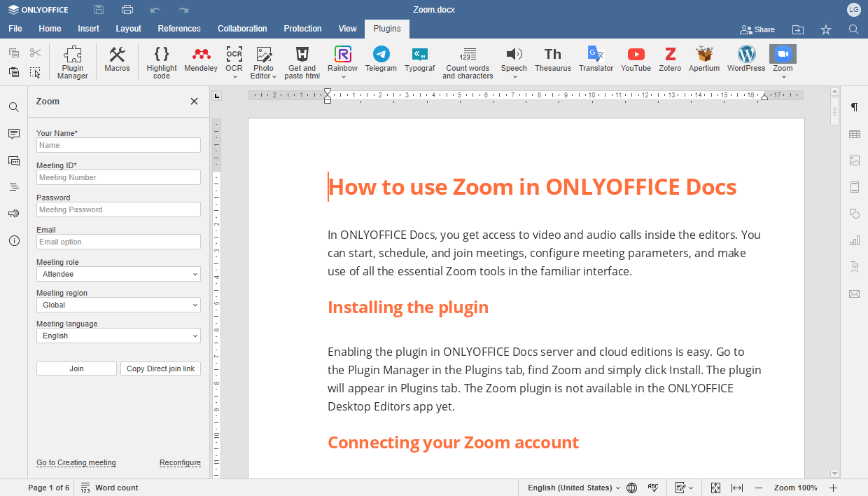Change document language English (United States)
This screenshot has width=868, height=496.
(x=574, y=488)
